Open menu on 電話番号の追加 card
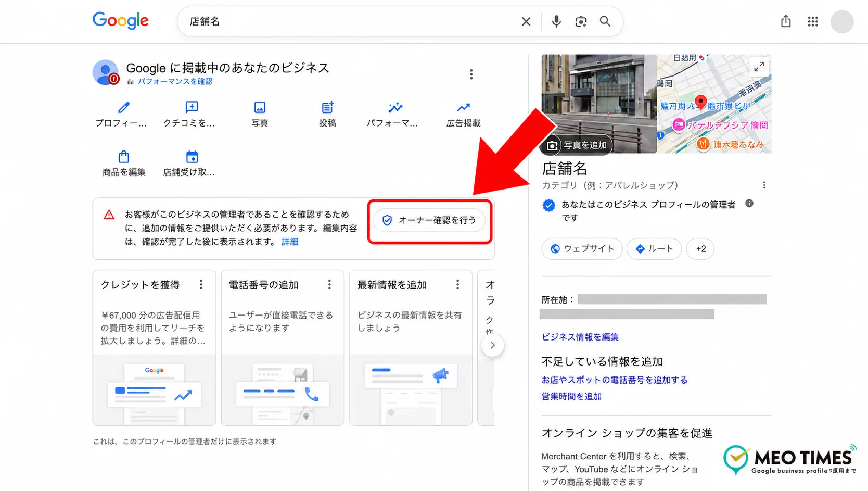 point(329,285)
